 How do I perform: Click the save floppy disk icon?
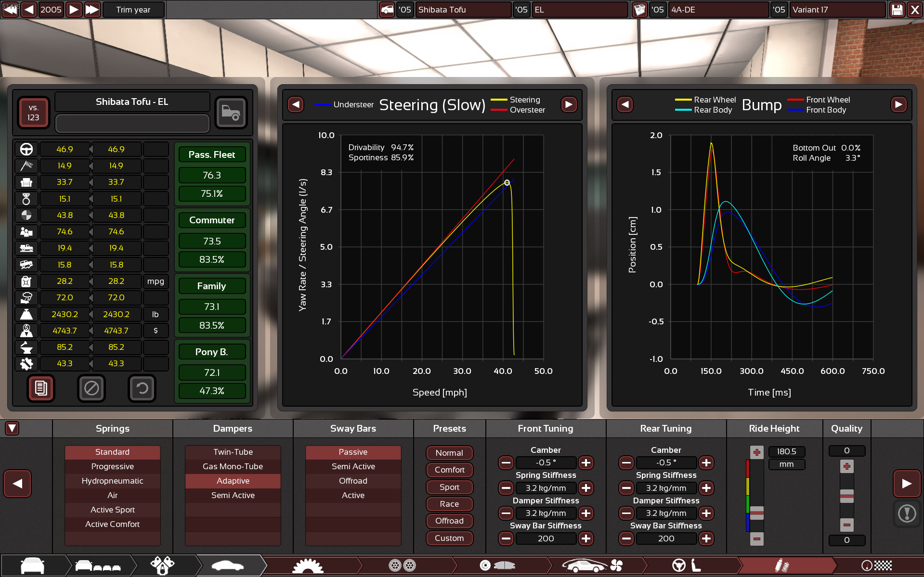(x=897, y=10)
